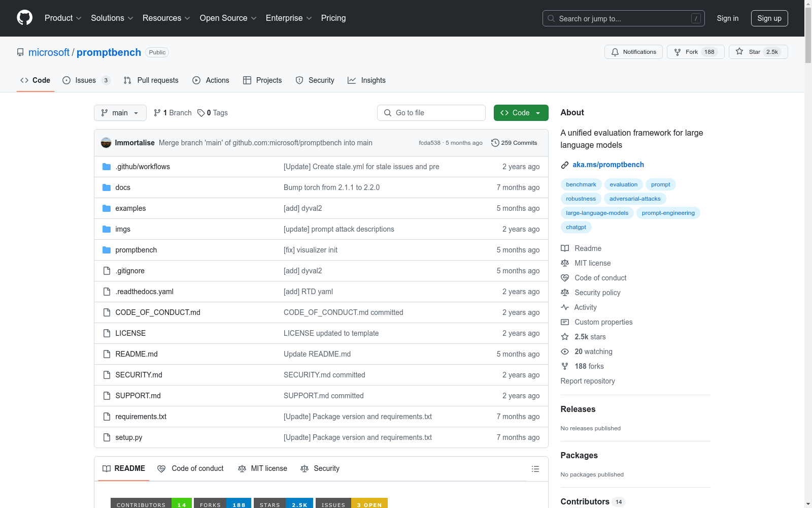This screenshot has width=812, height=508.
Task: Expand the Open Source menu
Action: [x=228, y=18]
